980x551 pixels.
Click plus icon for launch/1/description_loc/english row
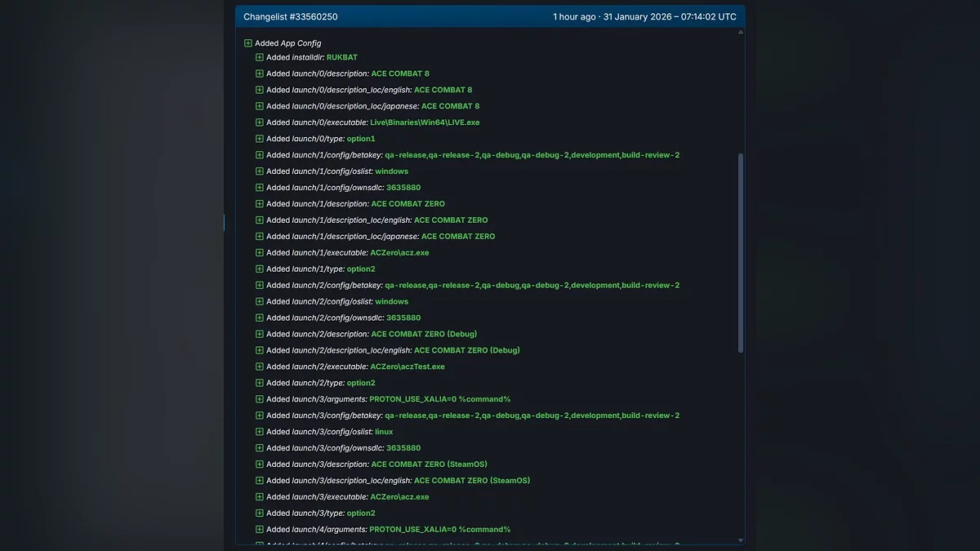pos(260,220)
